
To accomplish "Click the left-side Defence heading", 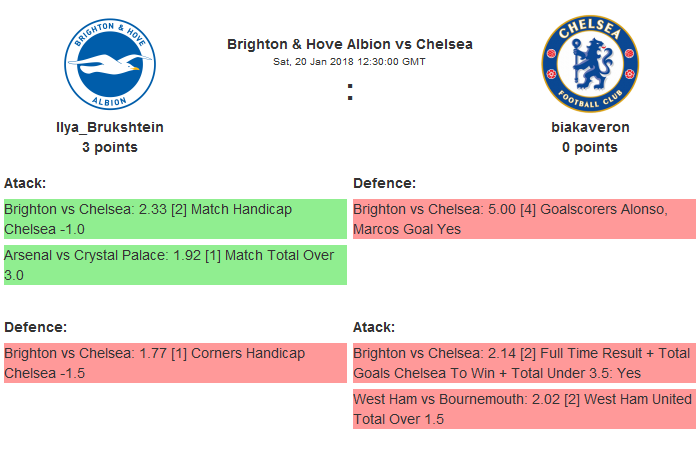I will click(x=35, y=327).
